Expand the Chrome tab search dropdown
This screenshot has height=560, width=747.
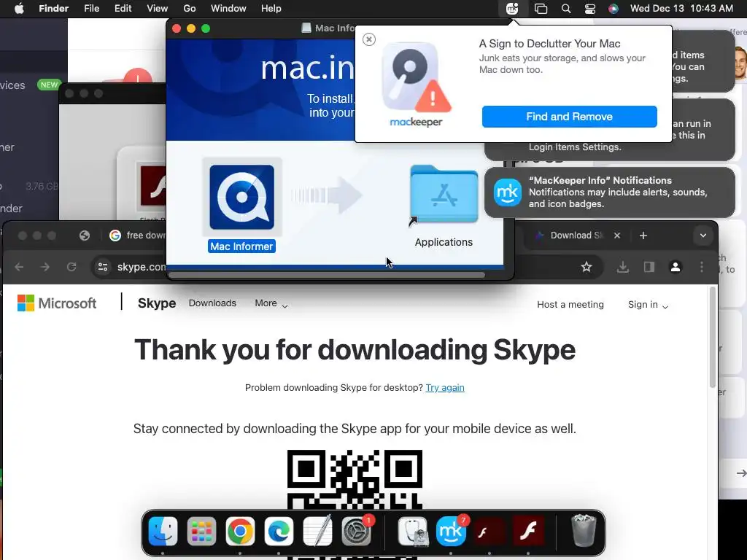tap(703, 236)
